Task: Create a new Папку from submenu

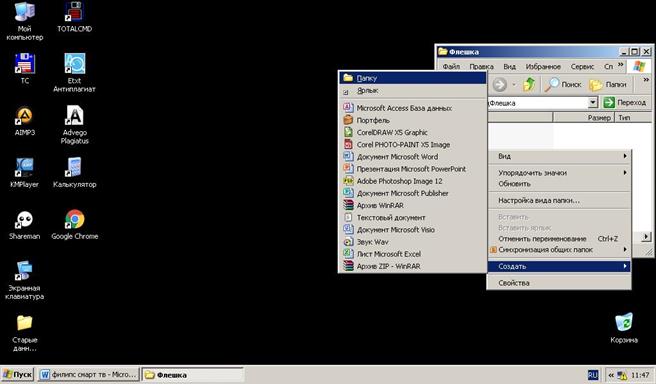Action: [412, 78]
